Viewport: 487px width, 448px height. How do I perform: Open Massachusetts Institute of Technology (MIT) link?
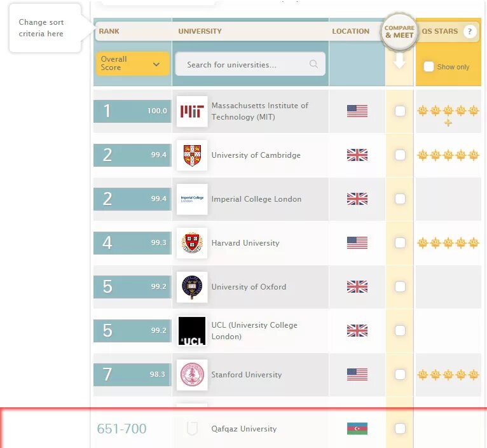pos(260,111)
